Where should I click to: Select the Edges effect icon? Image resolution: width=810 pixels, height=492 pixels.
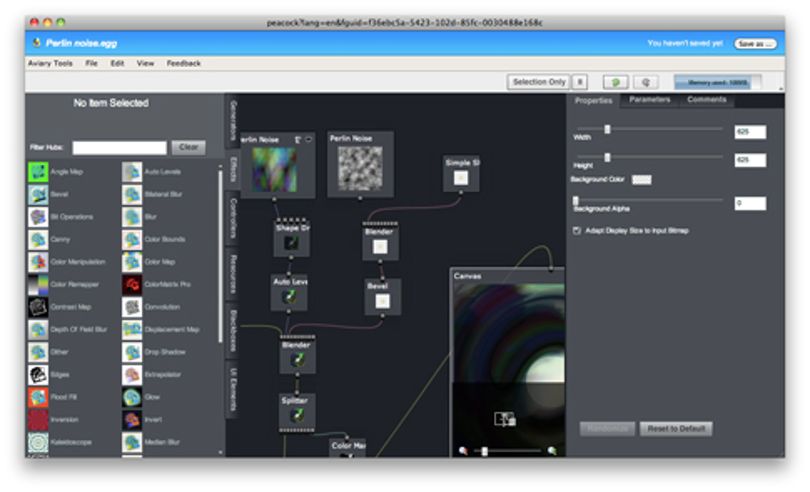click(x=38, y=375)
